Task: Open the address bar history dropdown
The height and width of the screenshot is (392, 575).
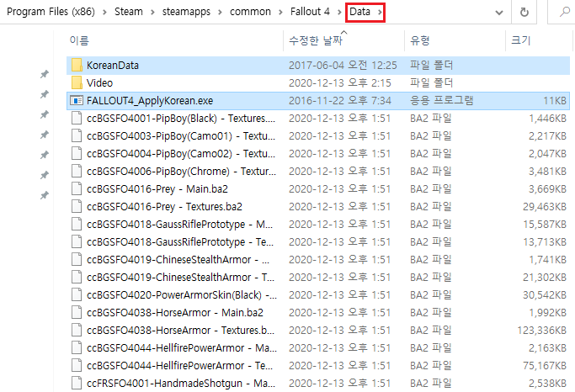Action: pos(498,13)
